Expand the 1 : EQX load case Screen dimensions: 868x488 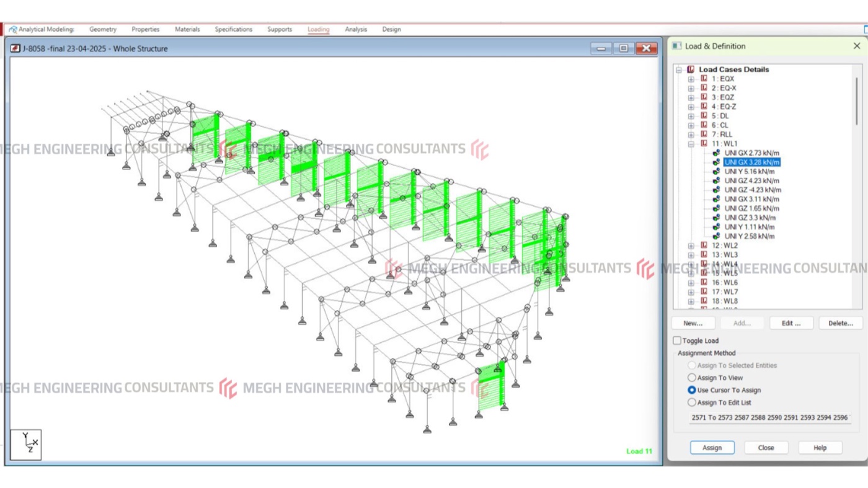[x=691, y=79]
